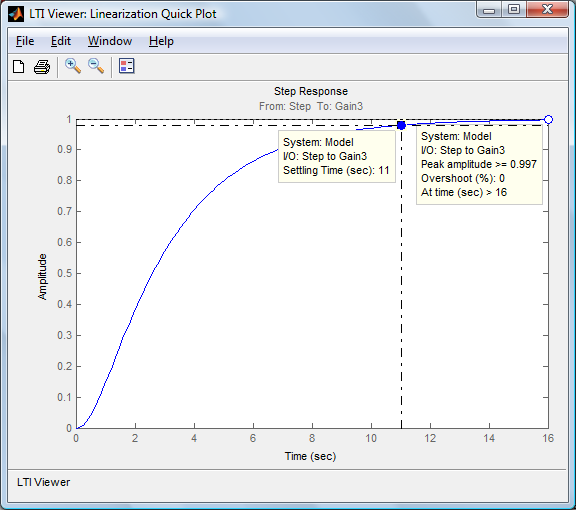This screenshot has height=510, width=576.
Task: Click the x-axis tick label 8
Action: [312, 438]
